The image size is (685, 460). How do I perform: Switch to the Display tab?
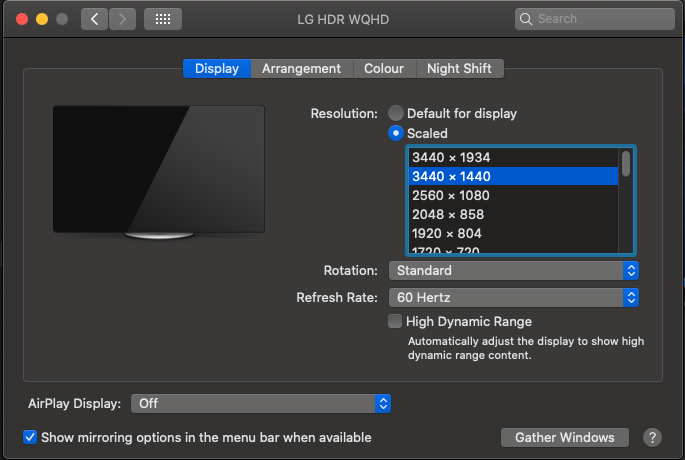[x=217, y=69]
